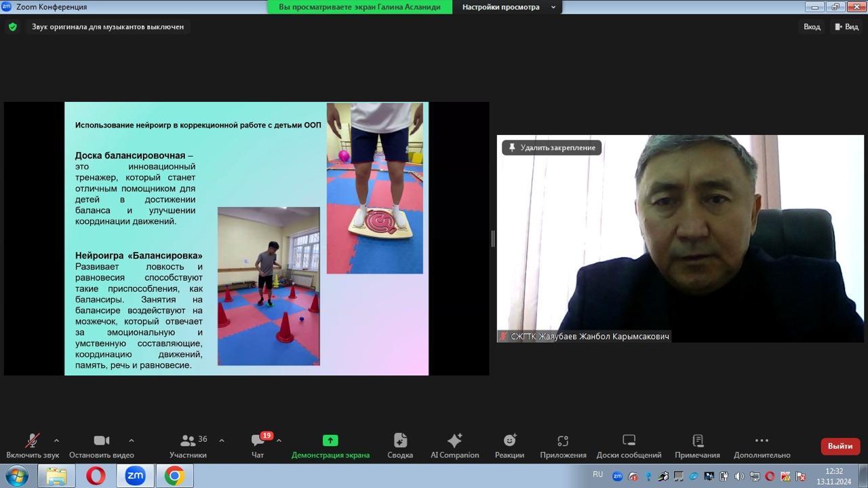Screen dimensions: 868x488
Task: Open the power plug tray icon
Action: click(724, 476)
